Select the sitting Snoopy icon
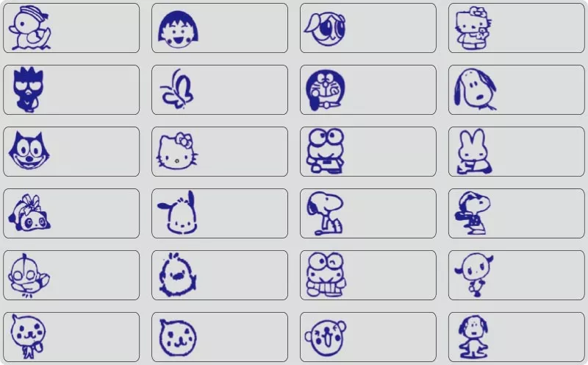Screen dimensions: 588x365 [325, 213]
